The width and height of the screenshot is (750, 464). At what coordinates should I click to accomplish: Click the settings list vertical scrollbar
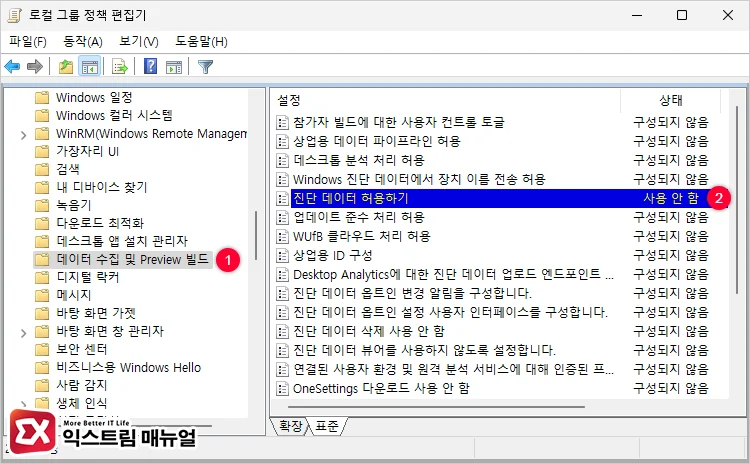(738, 200)
